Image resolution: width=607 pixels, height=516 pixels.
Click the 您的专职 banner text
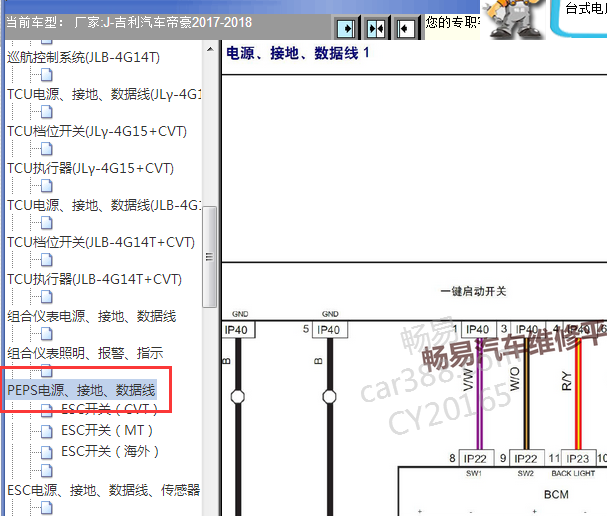click(453, 22)
